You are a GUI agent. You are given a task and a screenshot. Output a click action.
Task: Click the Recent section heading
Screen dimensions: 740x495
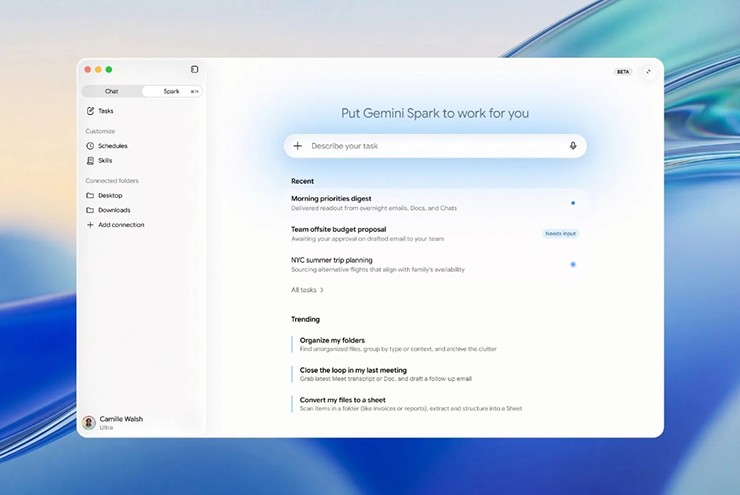pyautogui.click(x=303, y=181)
